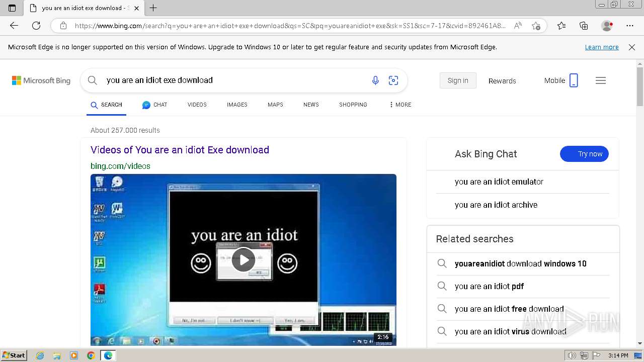Click the 'you are an idiot' video thumbnail

[244, 260]
